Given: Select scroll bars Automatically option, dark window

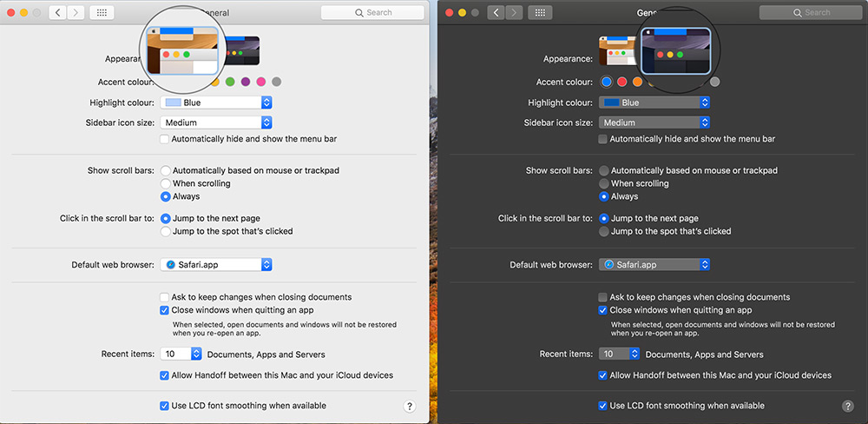Looking at the screenshot, I should tap(603, 170).
